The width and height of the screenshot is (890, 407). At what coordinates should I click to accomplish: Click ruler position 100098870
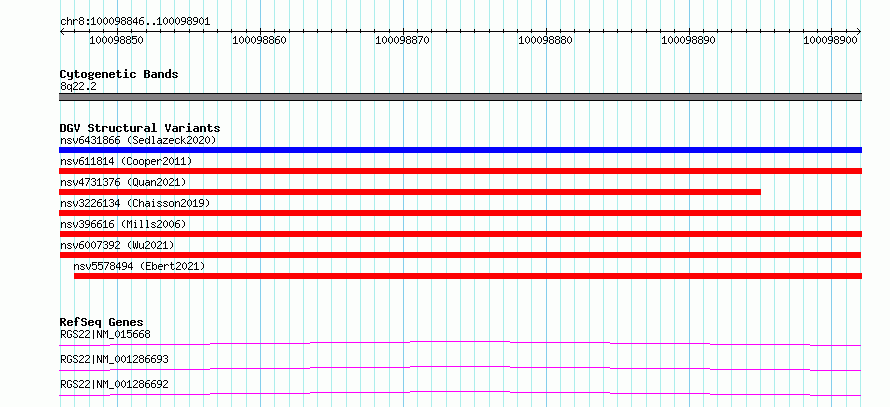click(402, 40)
